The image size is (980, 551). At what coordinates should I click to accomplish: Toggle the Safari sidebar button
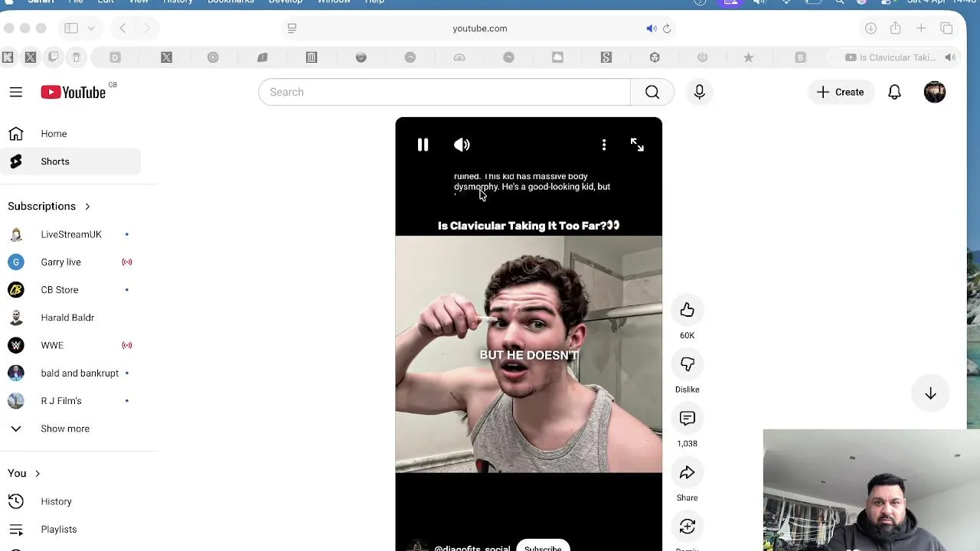tap(71, 28)
